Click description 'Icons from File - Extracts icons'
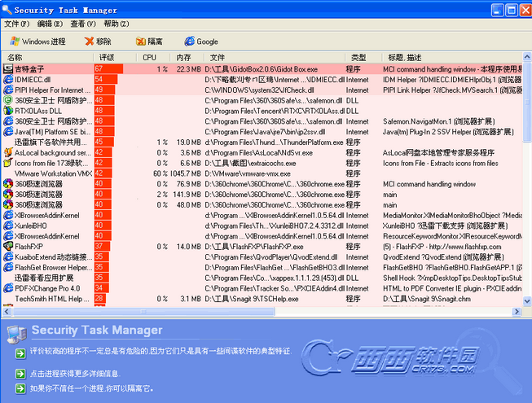Image resolution: width=532 pixels, height=403 pixels. click(x=441, y=164)
